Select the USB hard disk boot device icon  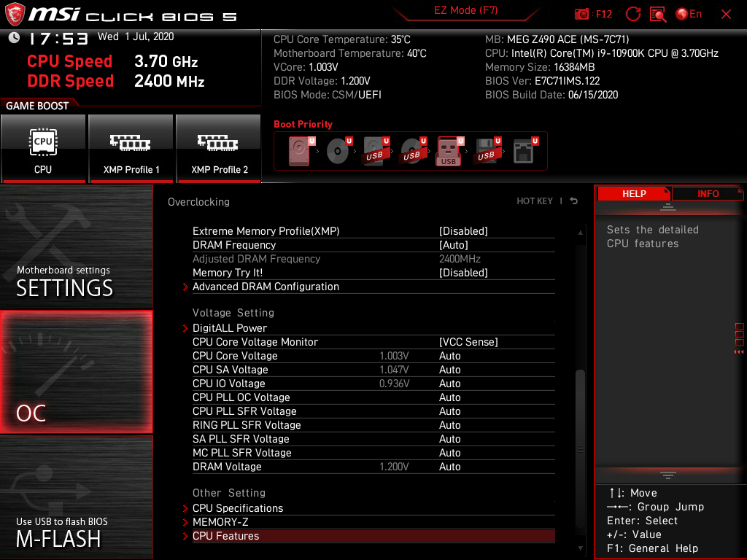pos(376,151)
